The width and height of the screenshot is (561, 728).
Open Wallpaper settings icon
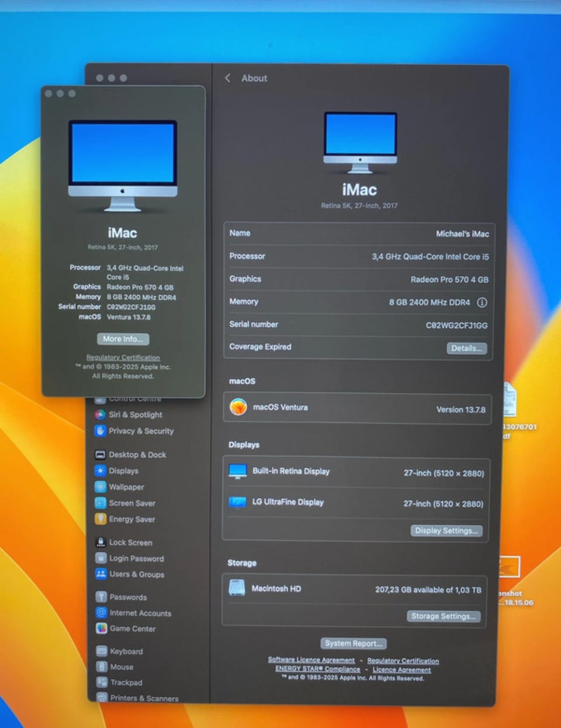tap(100, 487)
